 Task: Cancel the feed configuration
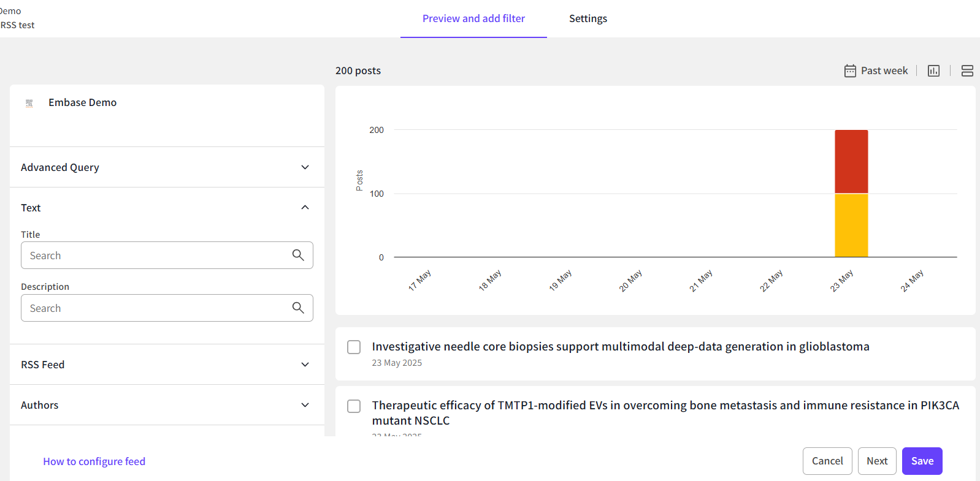click(x=827, y=461)
